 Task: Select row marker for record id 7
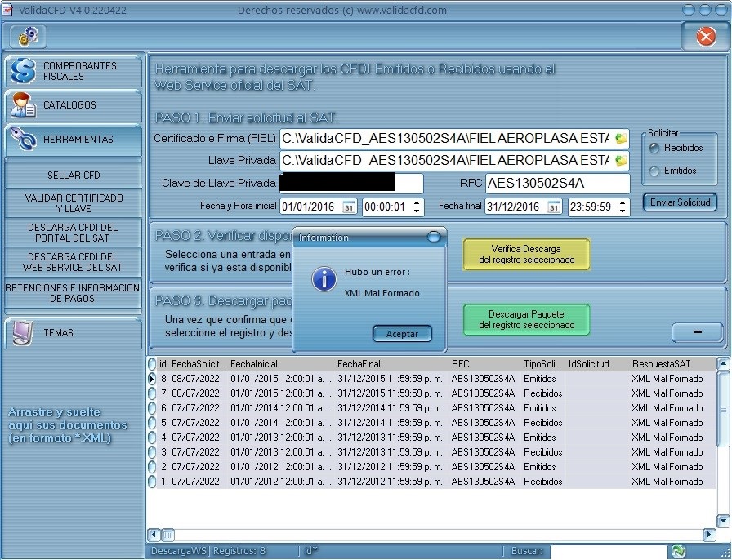[152, 393]
